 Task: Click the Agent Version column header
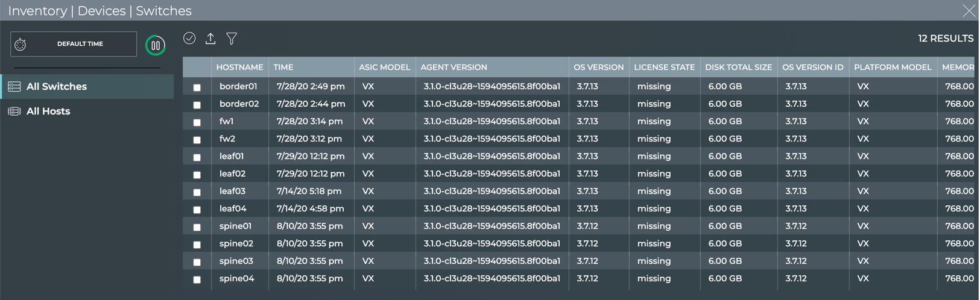point(454,67)
